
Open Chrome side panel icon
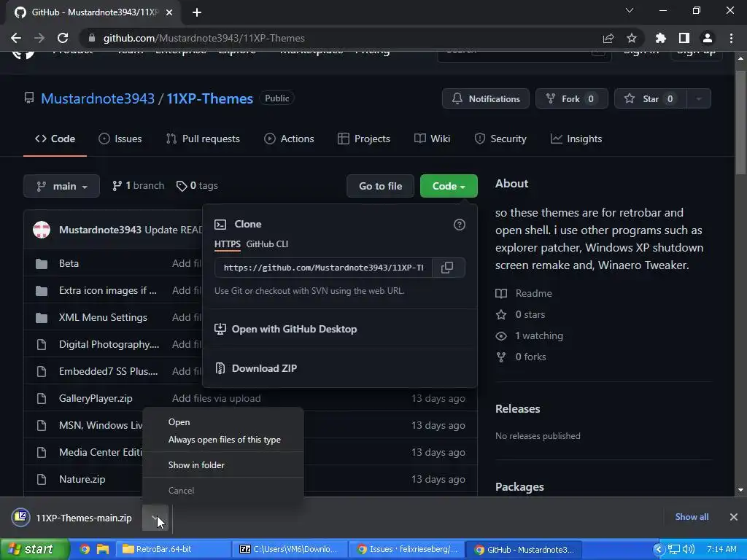[684, 38]
